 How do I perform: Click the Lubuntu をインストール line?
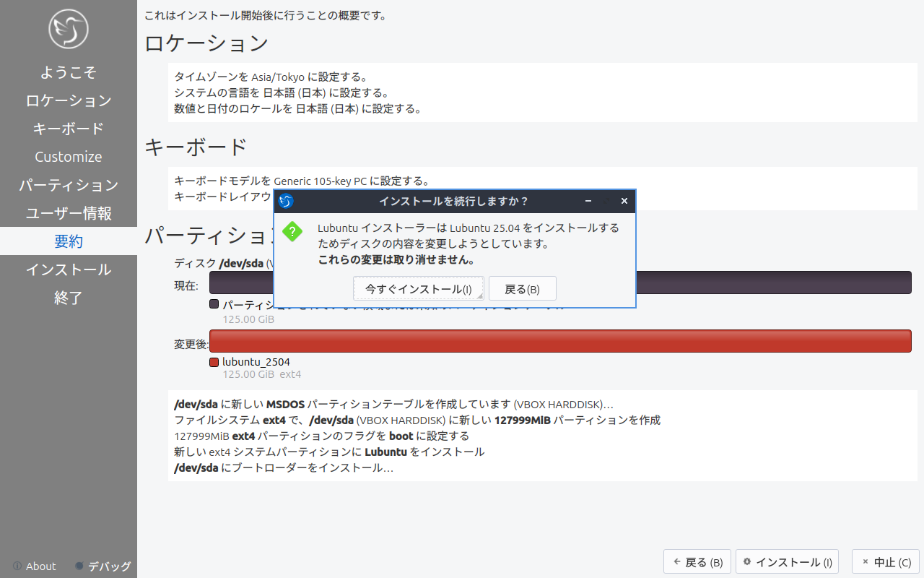[x=329, y=452]
